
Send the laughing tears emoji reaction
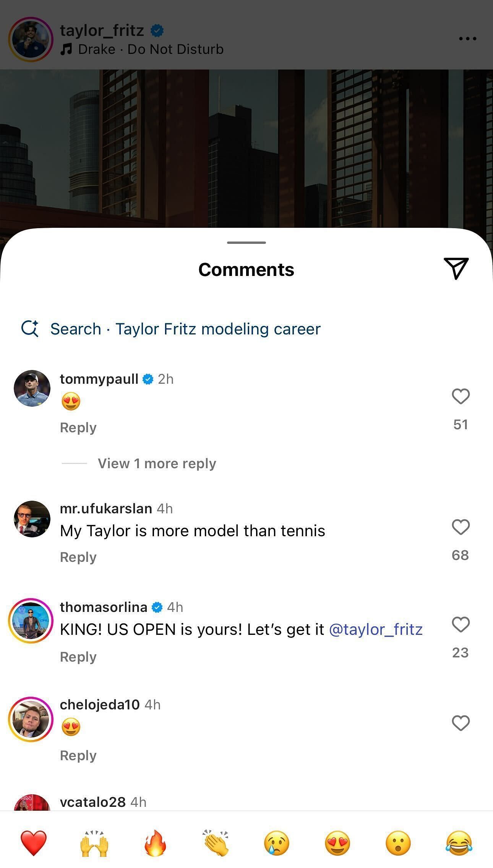coord(459,843)
